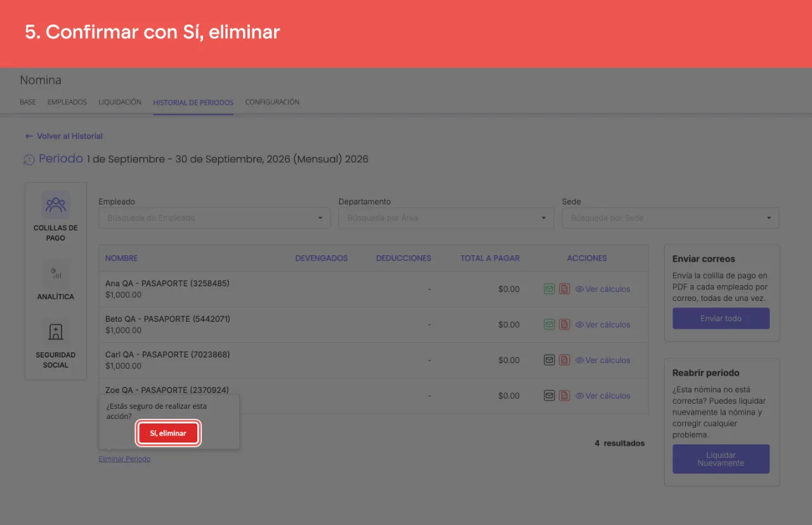
Task: View calculations for Beto QA
Action: tap(603, 324)
